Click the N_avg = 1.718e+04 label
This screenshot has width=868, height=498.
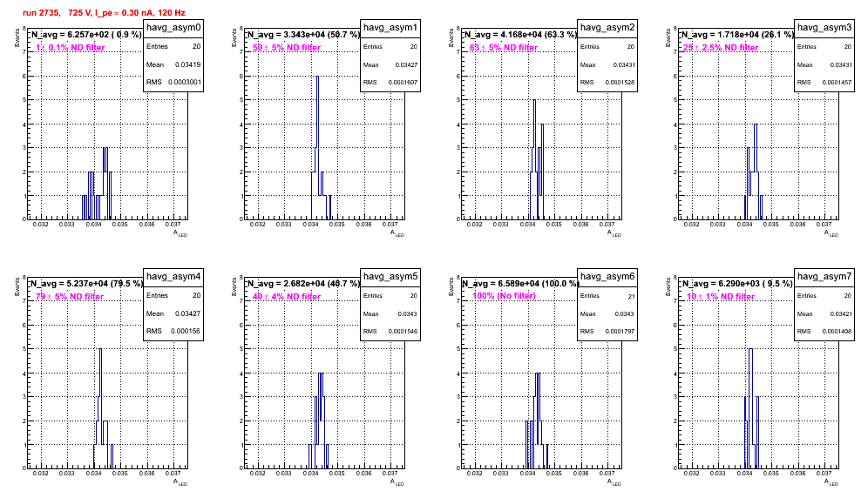(737, 34)
